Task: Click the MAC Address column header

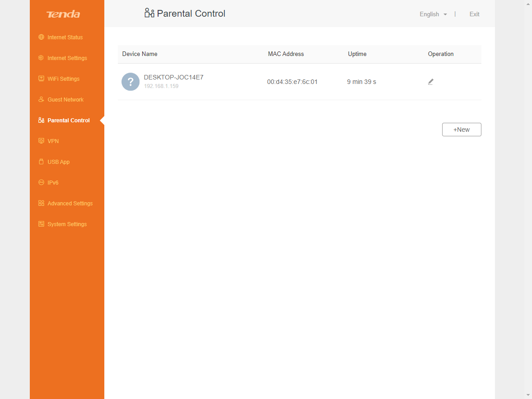Action: click(x=286, y=54)
